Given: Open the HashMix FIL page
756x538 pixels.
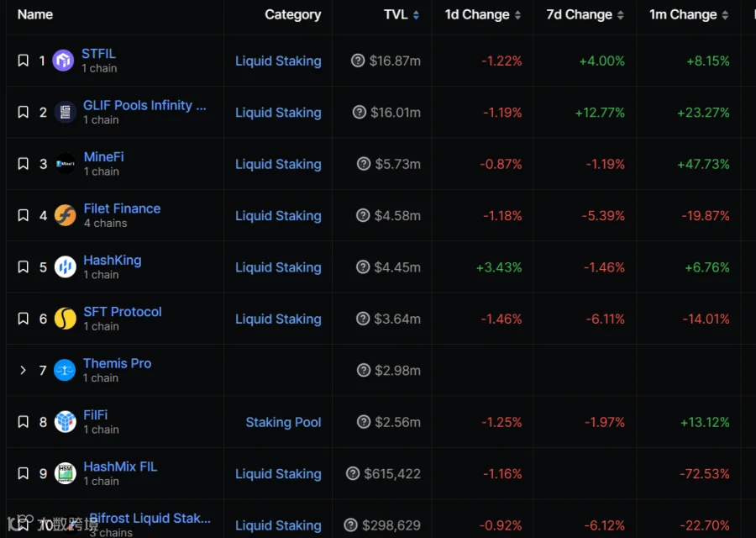Looking at the screenshot, I should [120, 467].
